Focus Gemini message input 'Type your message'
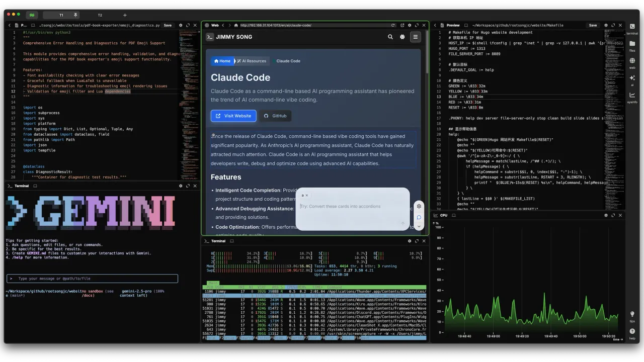Screen dimensions: 644x362 click(92, 279)
